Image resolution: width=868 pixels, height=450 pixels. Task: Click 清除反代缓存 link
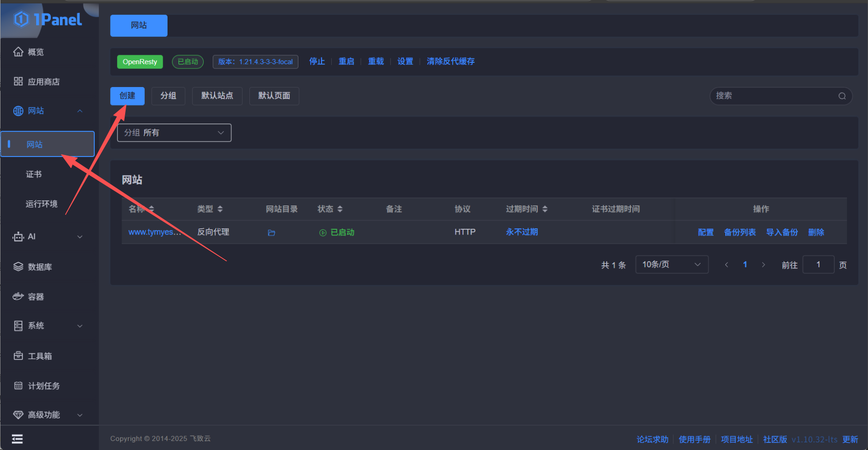[x=450, y=61]
